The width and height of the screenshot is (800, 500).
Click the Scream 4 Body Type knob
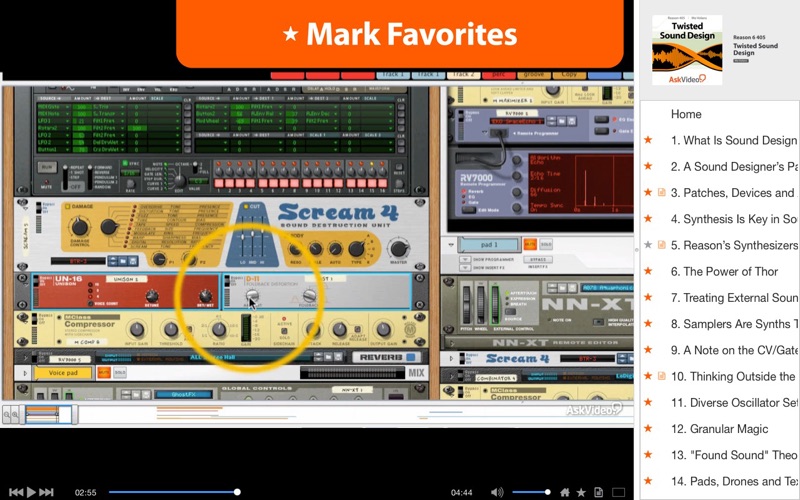[x=357, y=249]
